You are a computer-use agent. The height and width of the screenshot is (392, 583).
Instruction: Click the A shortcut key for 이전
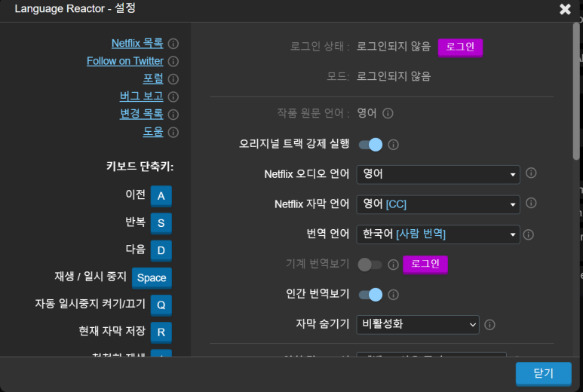161,196
